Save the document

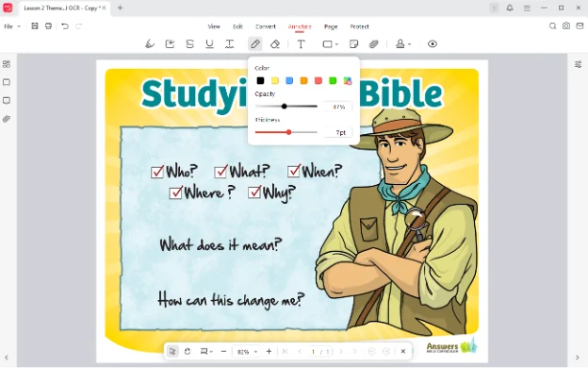point(35,25)
